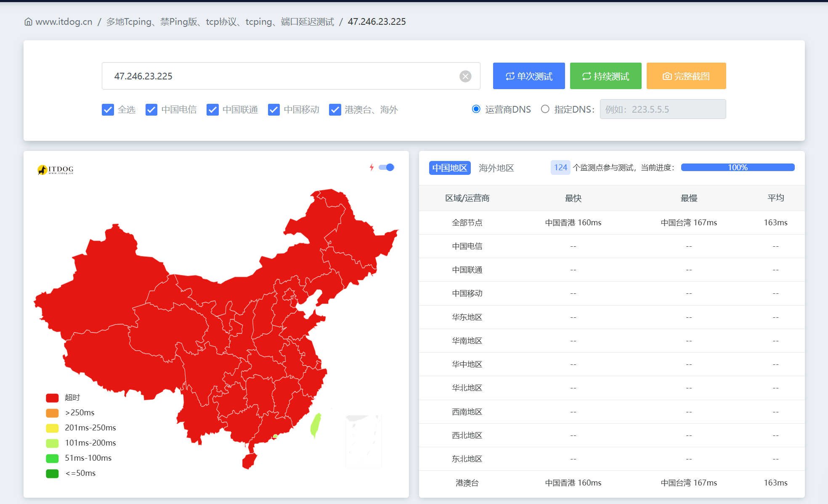Click 中国香港 160ms in 全部节点 row

click(x=573, y=223)
